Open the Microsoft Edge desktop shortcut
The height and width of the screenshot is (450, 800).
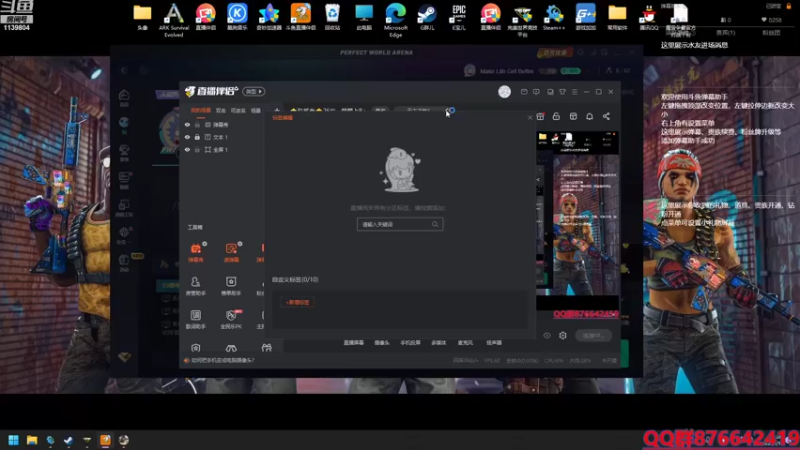coord(395,19)
